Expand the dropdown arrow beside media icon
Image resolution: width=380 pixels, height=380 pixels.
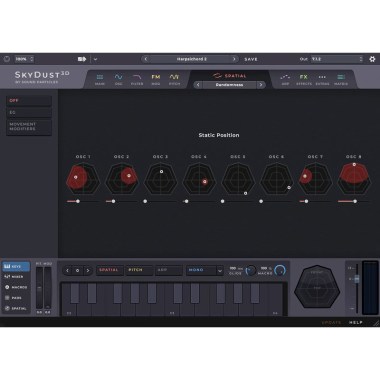(95, 59)
